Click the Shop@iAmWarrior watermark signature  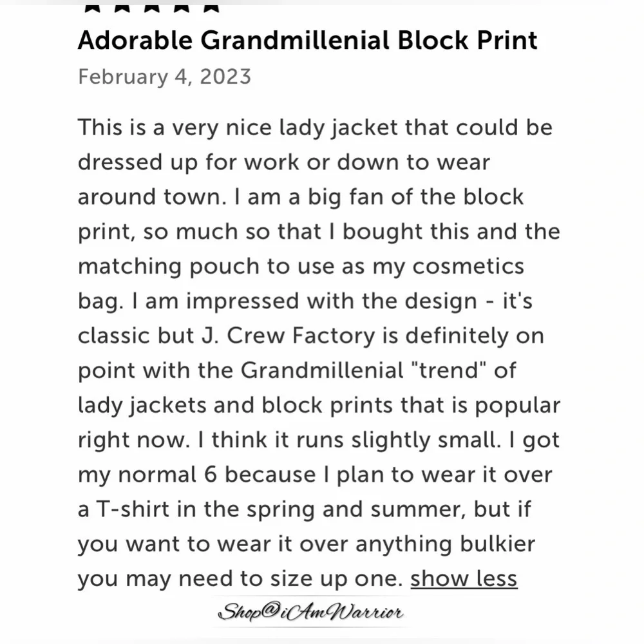point(311,612)
